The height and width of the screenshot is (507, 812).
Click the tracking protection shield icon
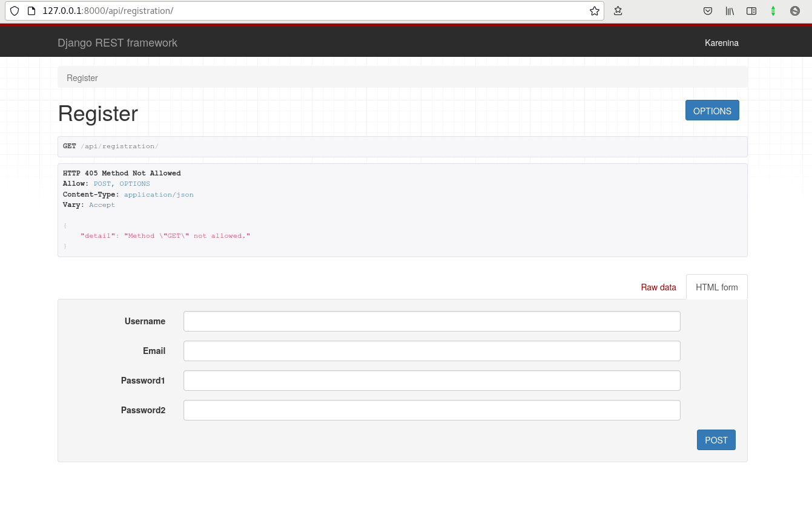pos(15,11)
